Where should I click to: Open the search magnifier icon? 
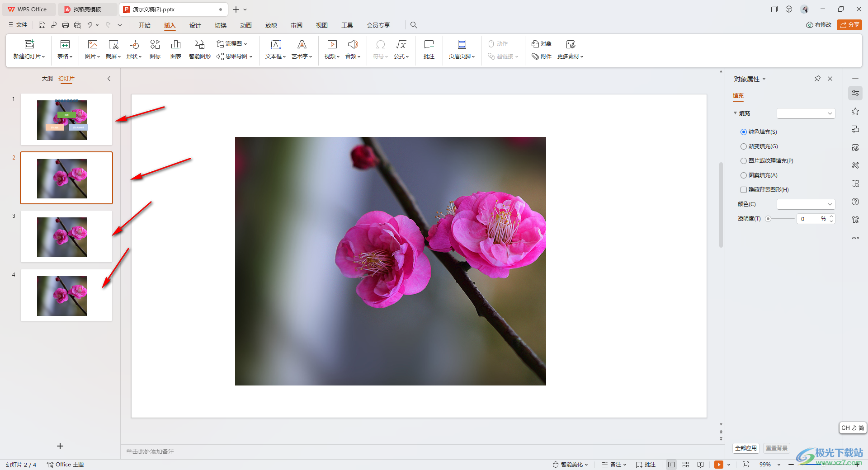click(414, 25)
